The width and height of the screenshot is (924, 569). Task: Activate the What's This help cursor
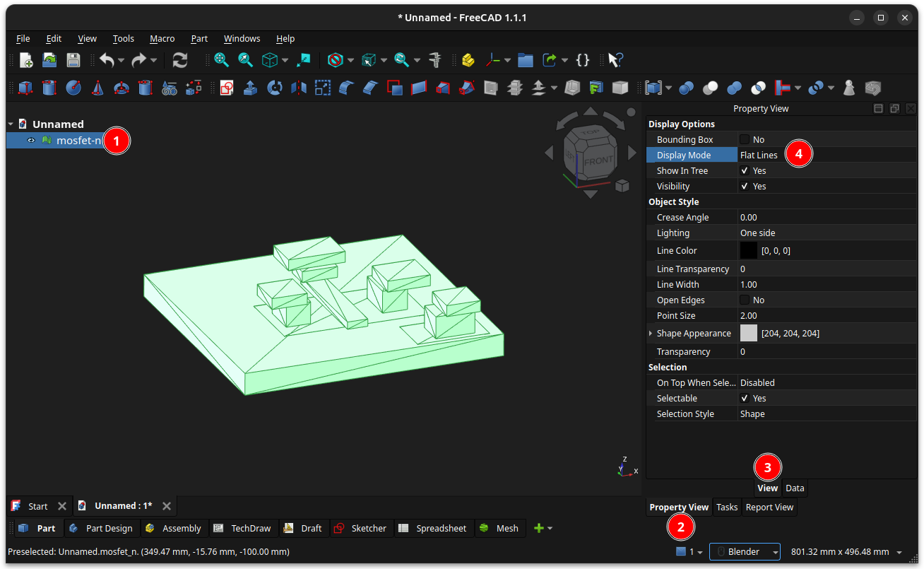615,60
